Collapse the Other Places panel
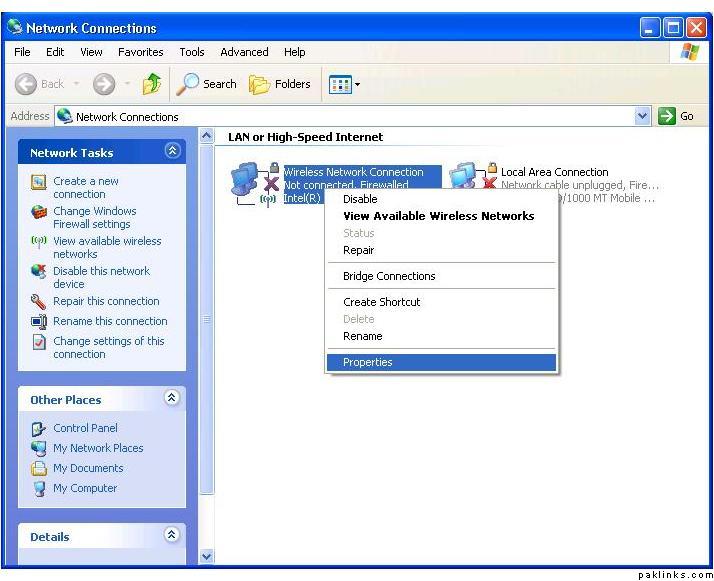The image size is (714, 581). 172,398
